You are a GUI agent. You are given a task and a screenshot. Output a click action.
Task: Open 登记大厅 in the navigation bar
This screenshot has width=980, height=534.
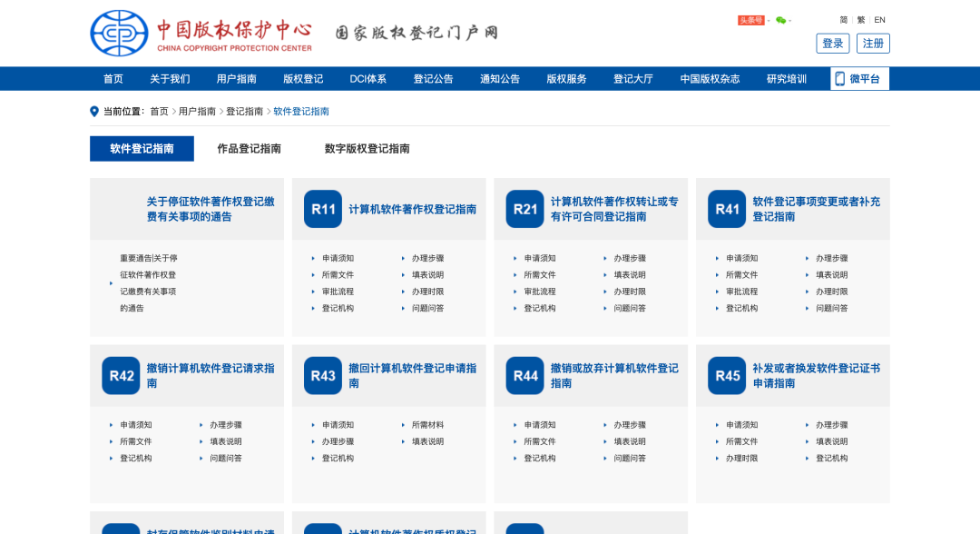pyautogui.click(x=633, y=79)
